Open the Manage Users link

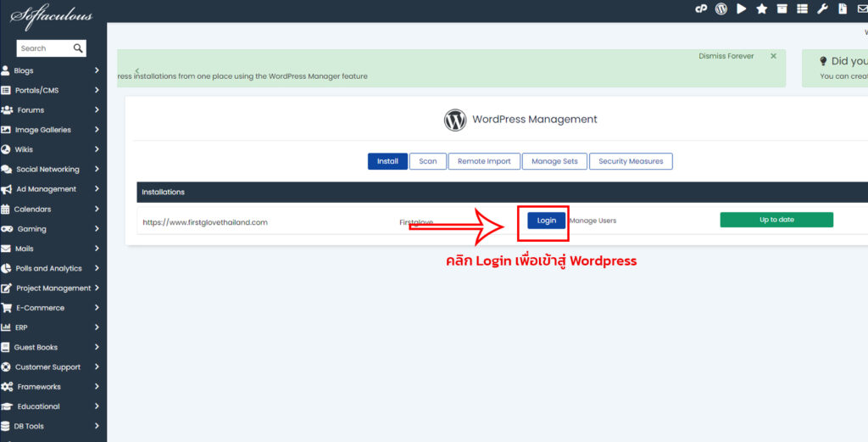click(x=593, y=221)
